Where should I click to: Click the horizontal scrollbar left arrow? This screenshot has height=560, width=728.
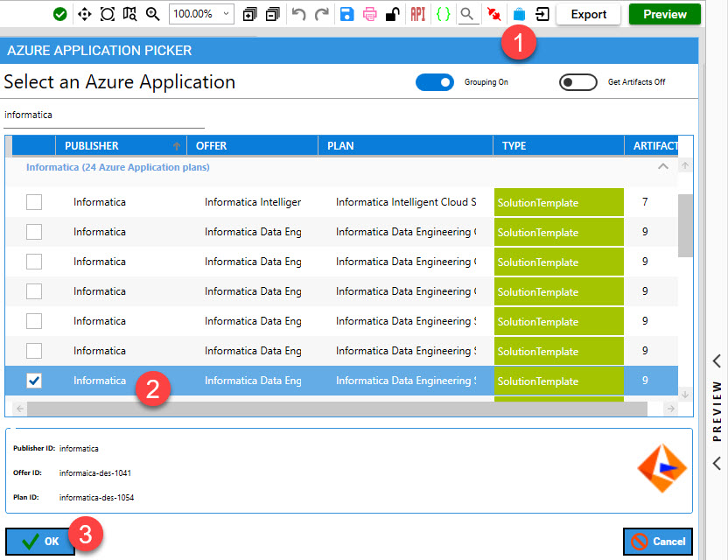pyautogui.click(x=20, y=409)
